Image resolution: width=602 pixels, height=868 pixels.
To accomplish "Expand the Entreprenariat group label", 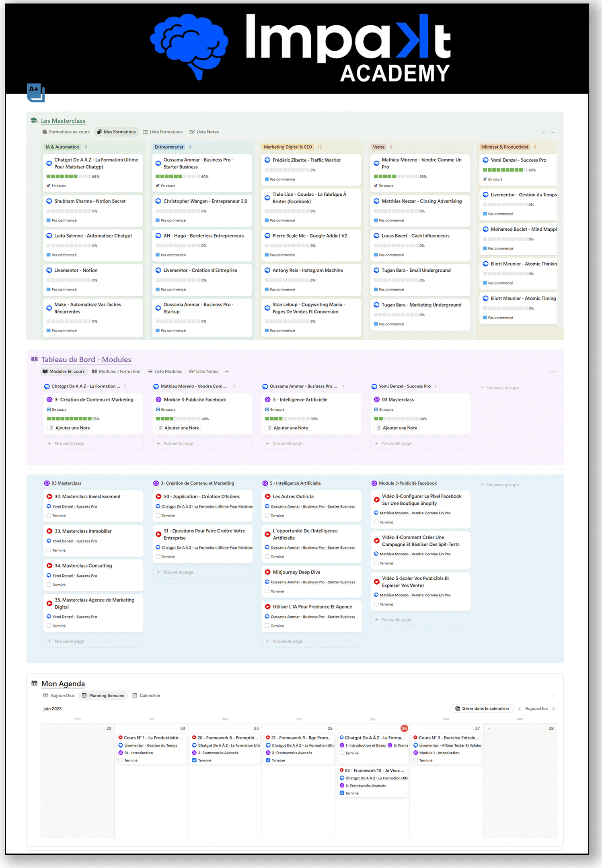I will (169, 147).
